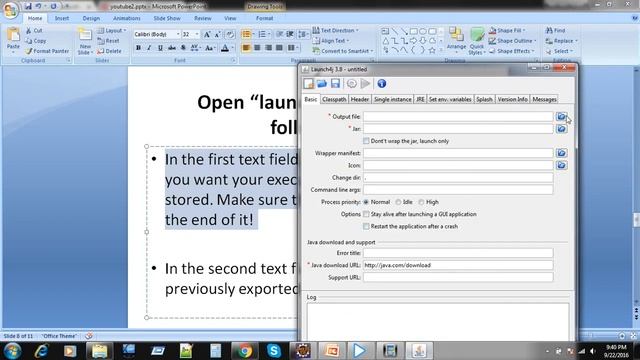The image size is (640, 360).
Task: Click Reset in the Slides group
Action: [109, 41]
